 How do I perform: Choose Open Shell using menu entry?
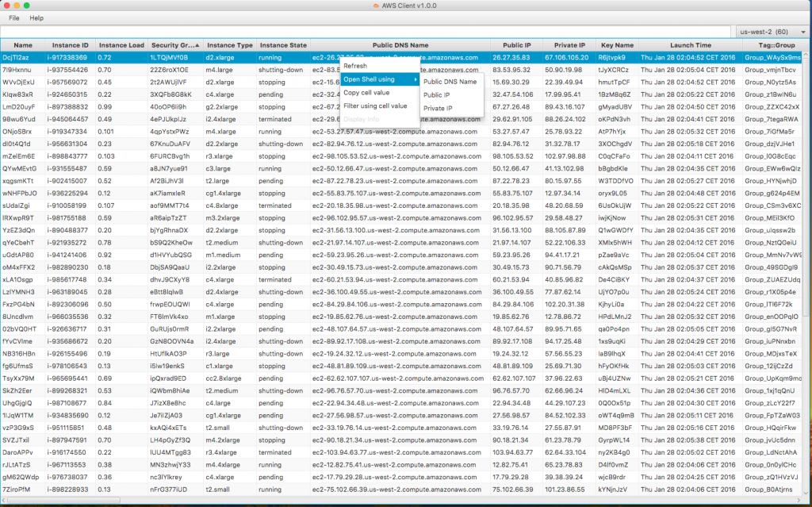pos(380,79)
